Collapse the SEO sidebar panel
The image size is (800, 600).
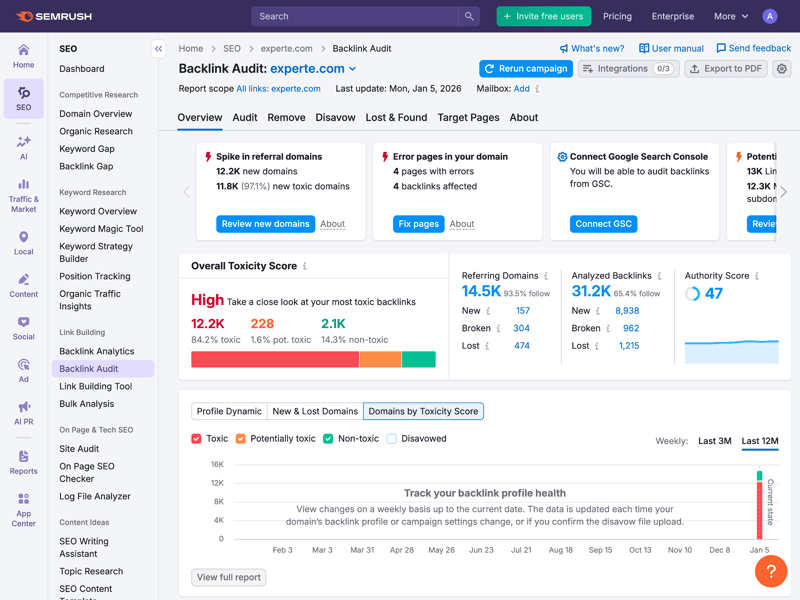[x=158, y=48]
